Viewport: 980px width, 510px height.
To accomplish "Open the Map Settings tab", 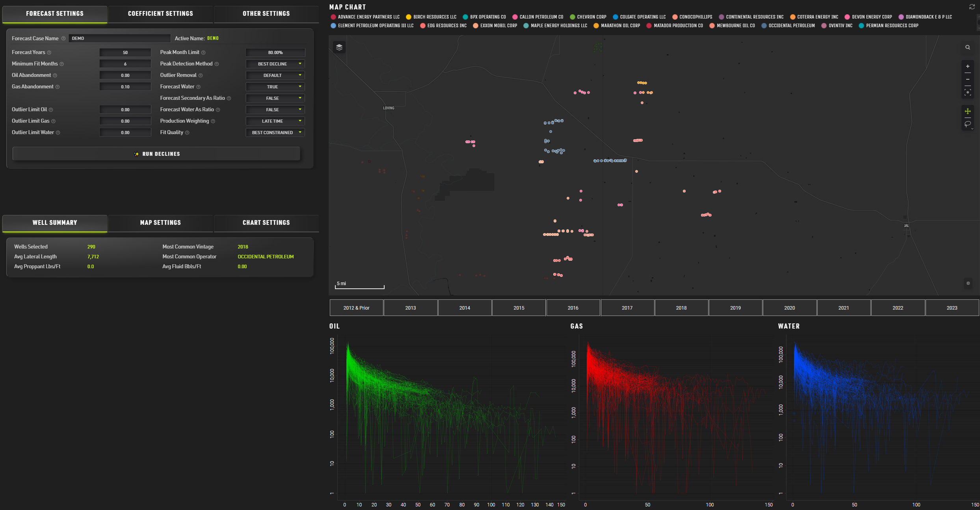I will pos(160,223).
